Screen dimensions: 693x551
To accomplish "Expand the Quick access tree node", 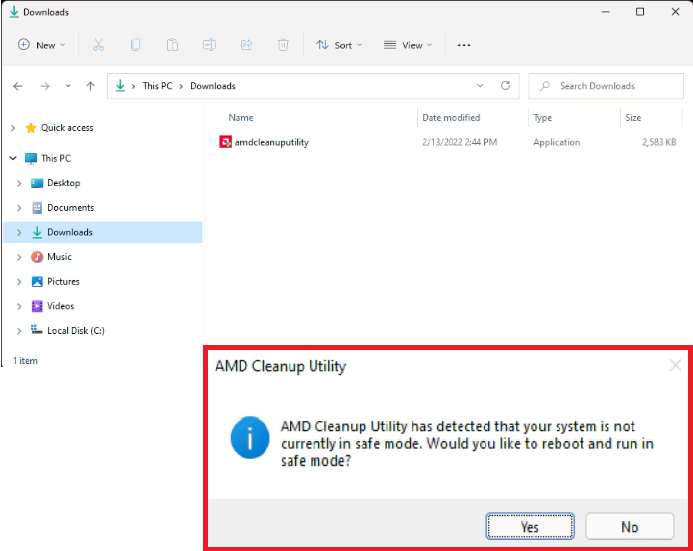I will pos(13,128).
